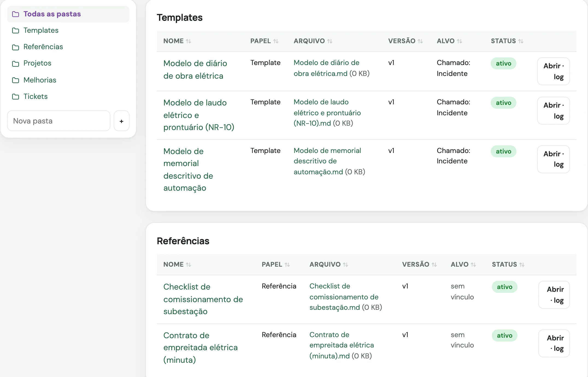
Task: Download Modelo de laudo elétrico e prontuário (NR-10).md
Action: coord(327,113)
